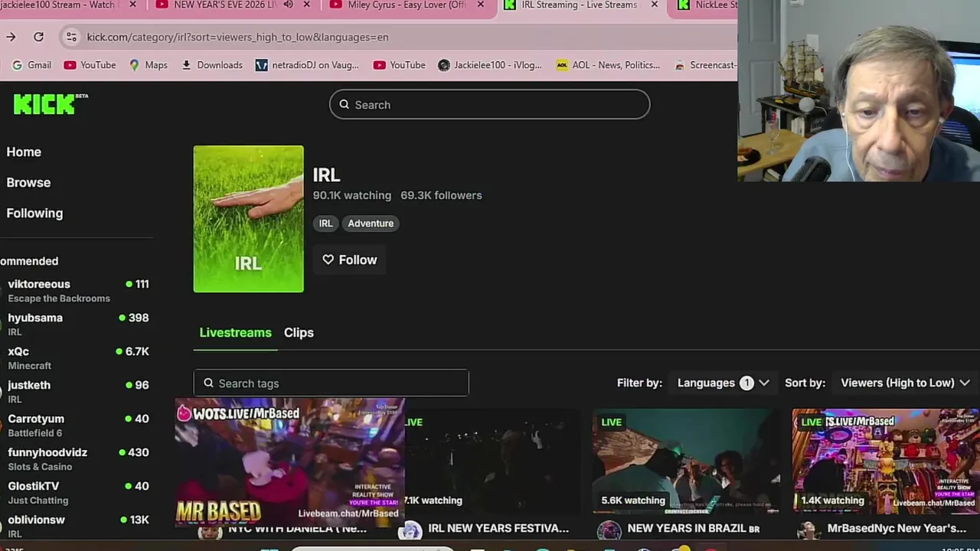Open the Downloads bookmark

pyautogui.click(x=212, y=65)
